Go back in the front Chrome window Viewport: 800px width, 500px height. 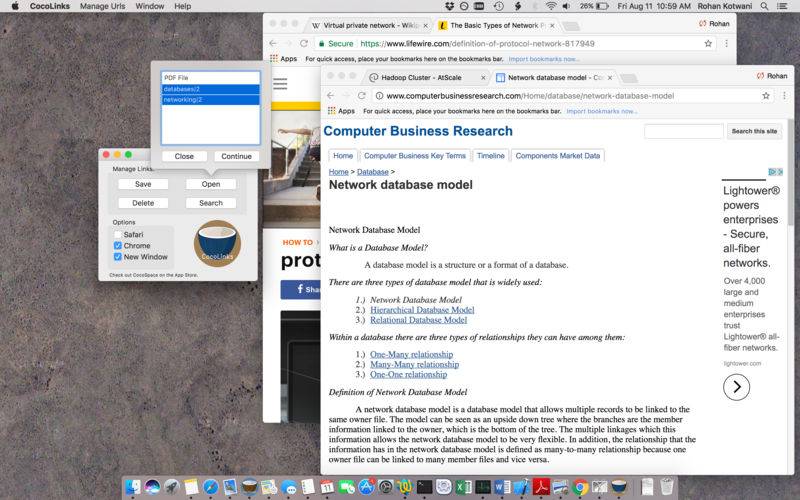coord(331,96)
